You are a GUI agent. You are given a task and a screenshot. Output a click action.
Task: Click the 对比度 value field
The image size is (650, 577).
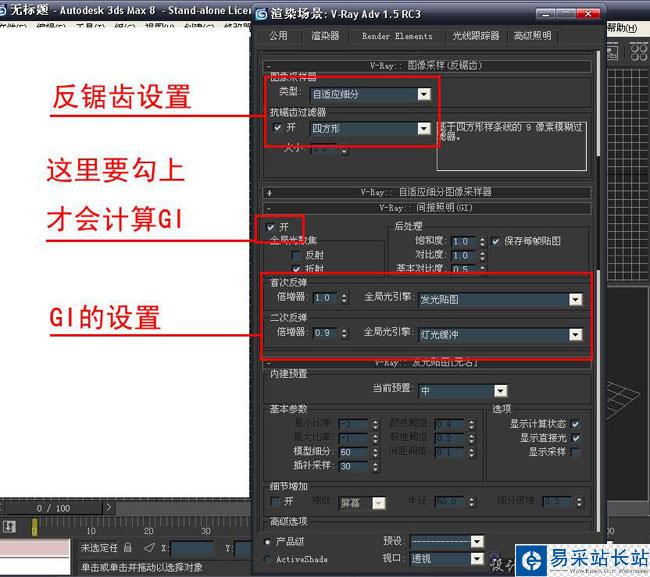[x=463, y=255]
